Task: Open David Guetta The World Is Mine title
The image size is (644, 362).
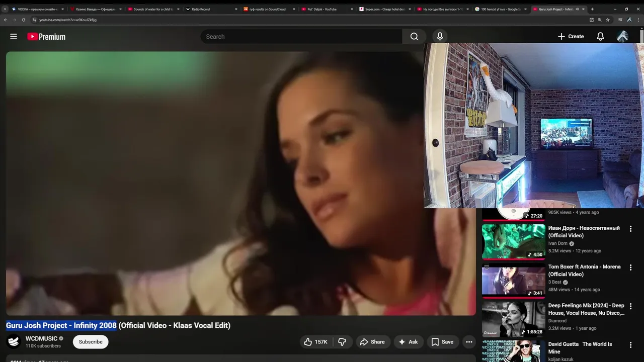Action: (580, 348)
